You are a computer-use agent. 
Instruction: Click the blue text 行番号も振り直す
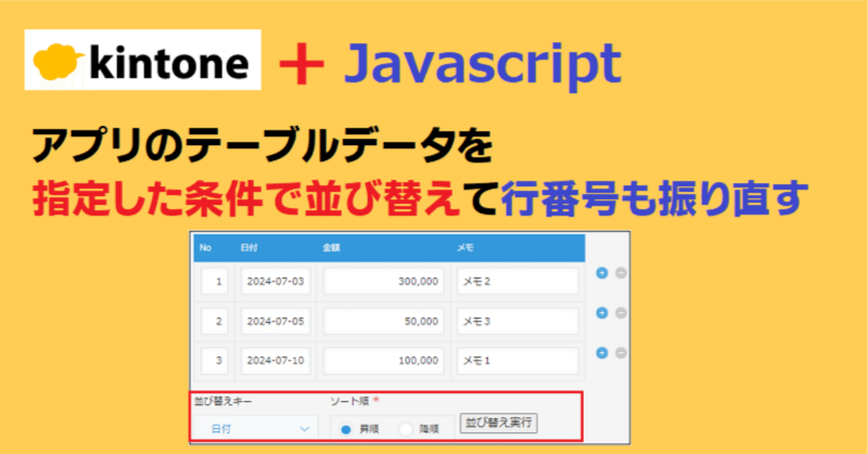[654, 200]
